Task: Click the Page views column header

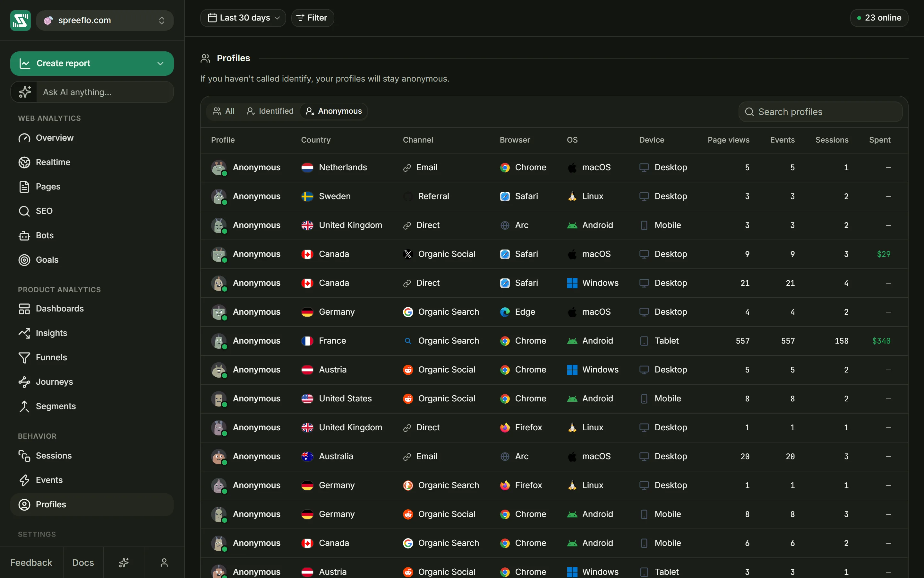Action: coord(728,140)
